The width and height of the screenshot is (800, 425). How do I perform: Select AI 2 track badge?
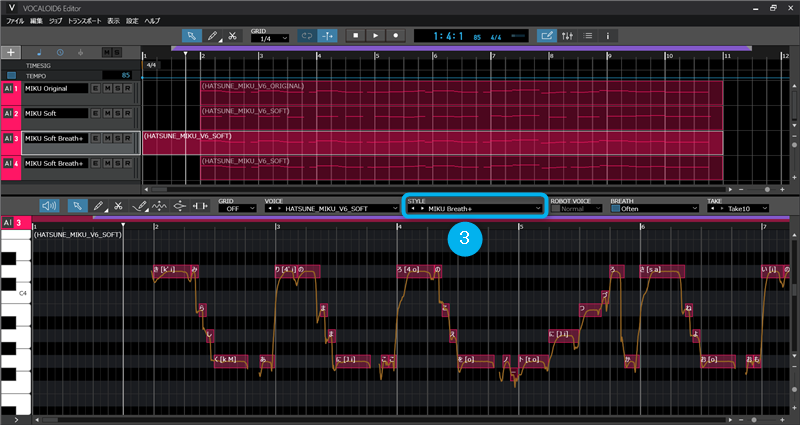[x=11, y=113]
